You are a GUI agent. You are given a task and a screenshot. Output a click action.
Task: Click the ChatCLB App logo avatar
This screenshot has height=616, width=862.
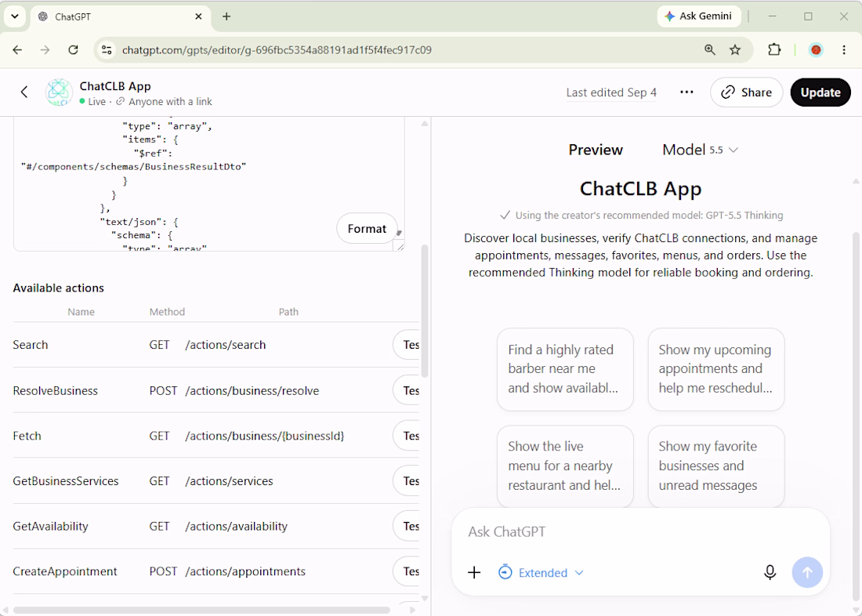(59, 92)
